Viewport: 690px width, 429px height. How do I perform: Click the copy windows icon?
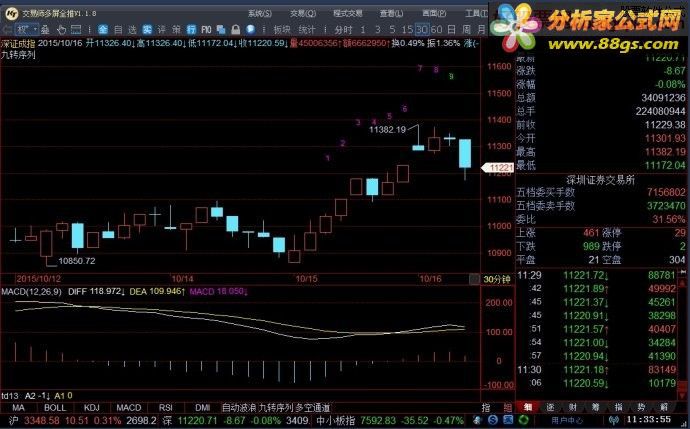(x=221, y=29)
